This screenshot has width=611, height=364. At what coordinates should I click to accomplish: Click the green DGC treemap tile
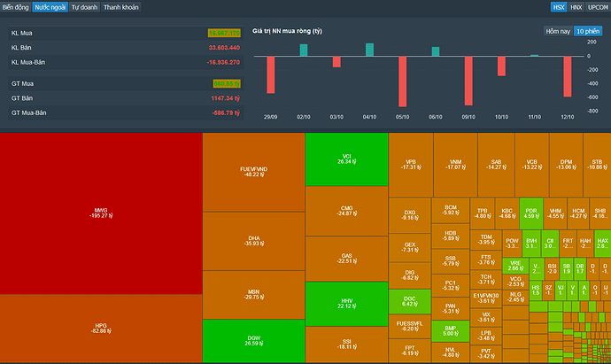410,301
